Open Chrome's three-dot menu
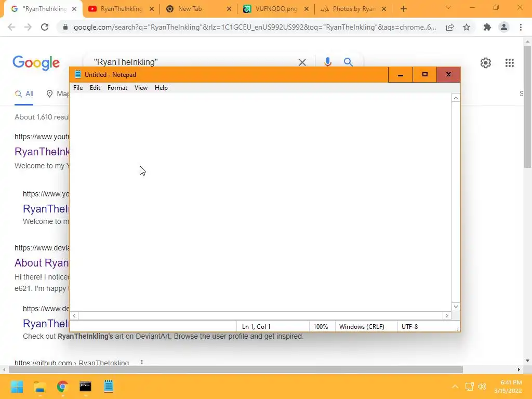Screen dimensions: 532x399 tap(521, 27)
